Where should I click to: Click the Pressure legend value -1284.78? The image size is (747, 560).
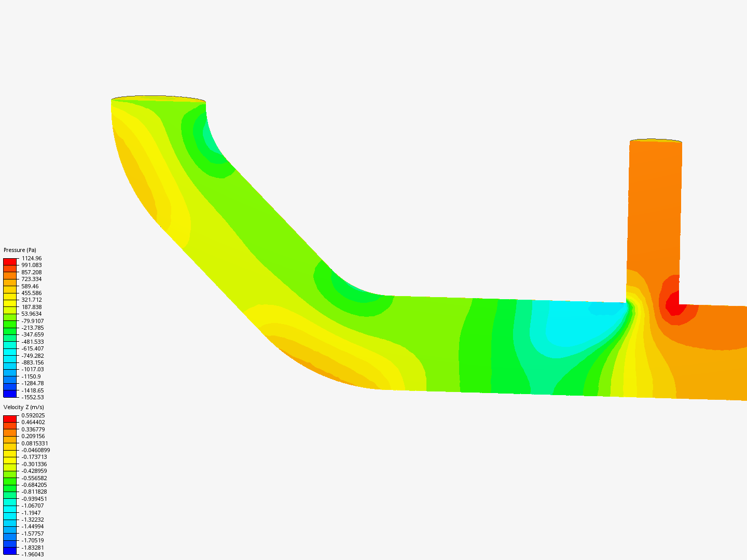coord(33,383)
